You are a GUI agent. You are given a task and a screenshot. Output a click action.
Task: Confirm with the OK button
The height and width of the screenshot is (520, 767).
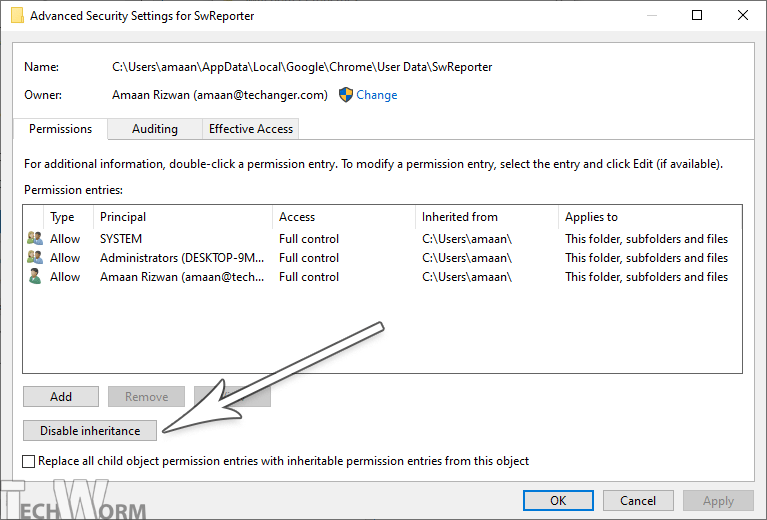click(x=558, y=501)
